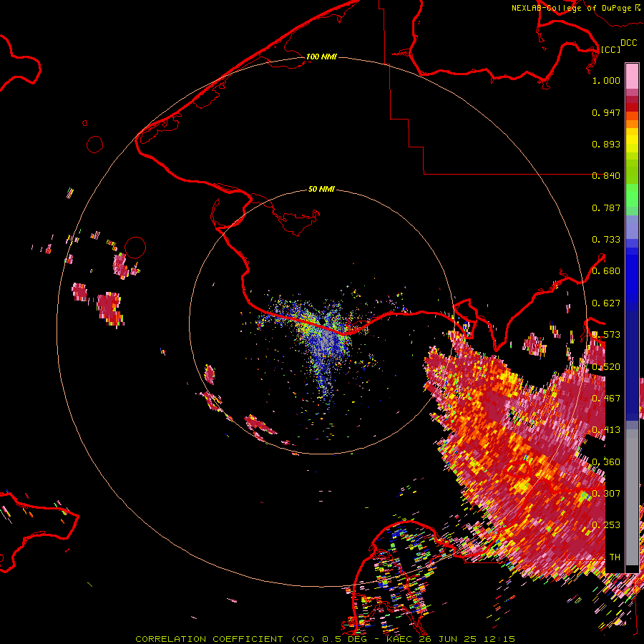Select the "NEXLAB-College of DuPage" credit text
644x644 pixels.
tap(571, 8)
